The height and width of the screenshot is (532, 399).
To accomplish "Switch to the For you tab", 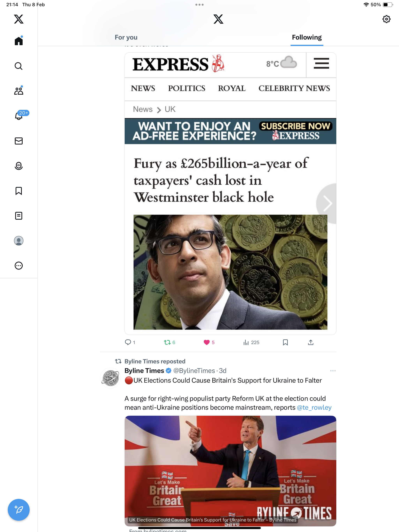I will click(126, 37).
